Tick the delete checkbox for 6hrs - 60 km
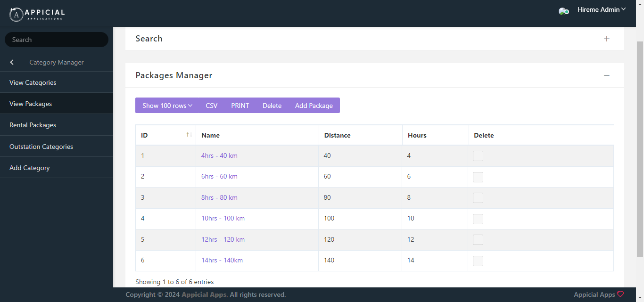The width and height of the screenshot is (644, 302). click(x=478, y=177)
